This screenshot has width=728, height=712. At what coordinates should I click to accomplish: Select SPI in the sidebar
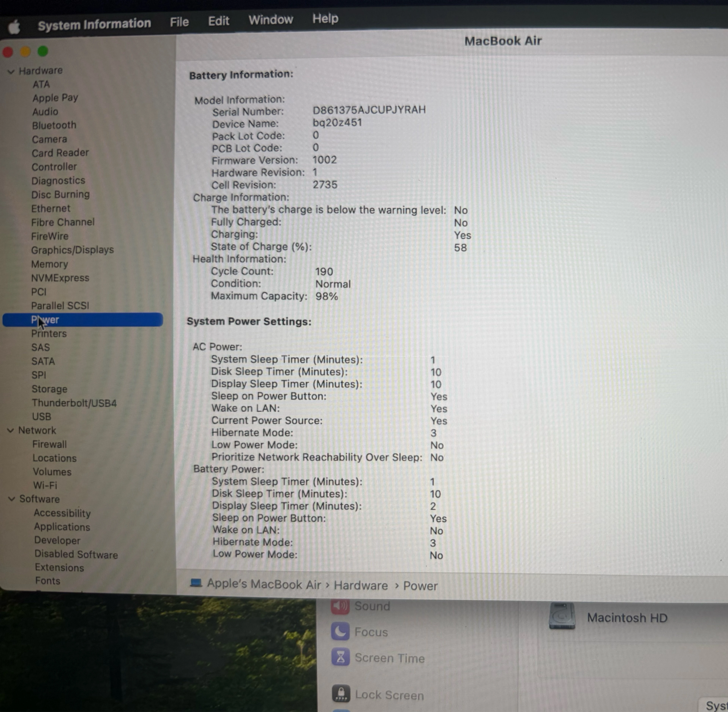click(39, 375)
